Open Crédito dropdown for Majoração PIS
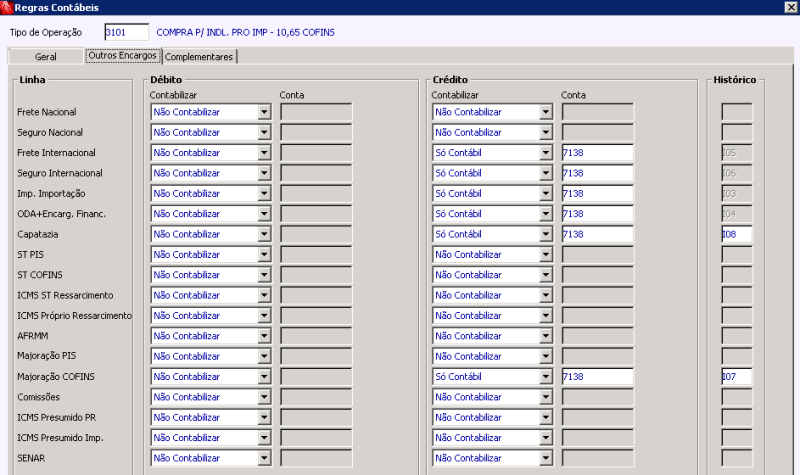 pyautogui.click(x=546, y=357)
